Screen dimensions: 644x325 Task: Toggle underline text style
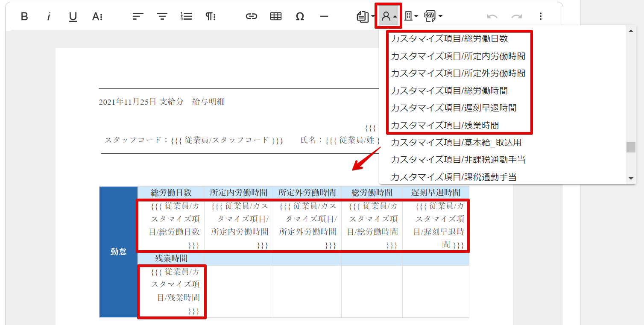73,17
